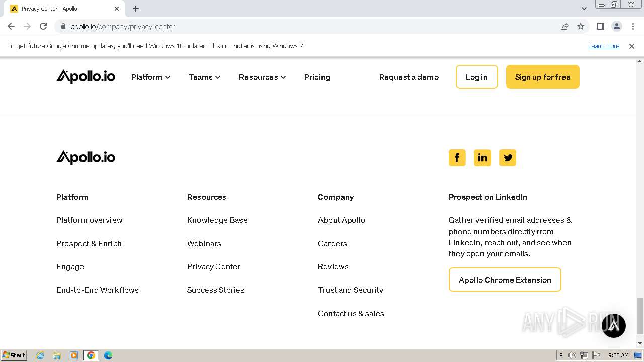Click the Apollo.io logo in footer
Viewport: 644px width, 362px height.
(86, 157)
